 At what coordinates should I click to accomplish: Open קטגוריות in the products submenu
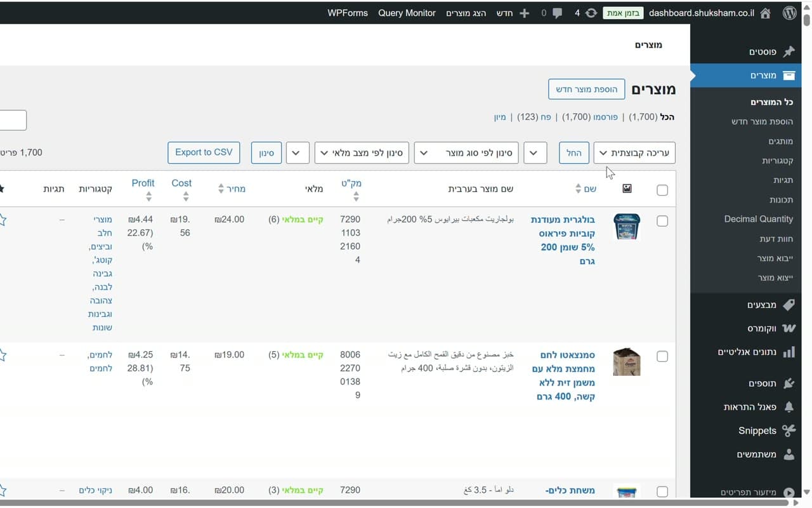coord(777,161)
